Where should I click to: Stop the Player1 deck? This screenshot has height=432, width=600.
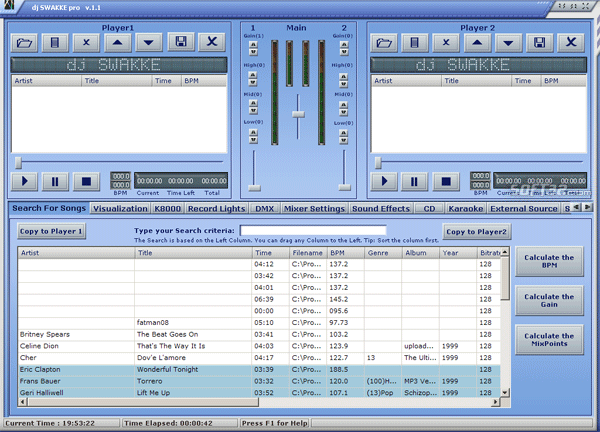[x=86, y=181]
